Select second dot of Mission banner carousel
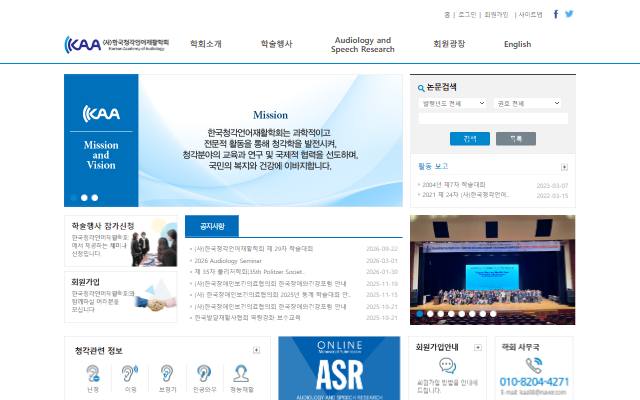The width and height of the screenshot is (640, 400). 84,198
